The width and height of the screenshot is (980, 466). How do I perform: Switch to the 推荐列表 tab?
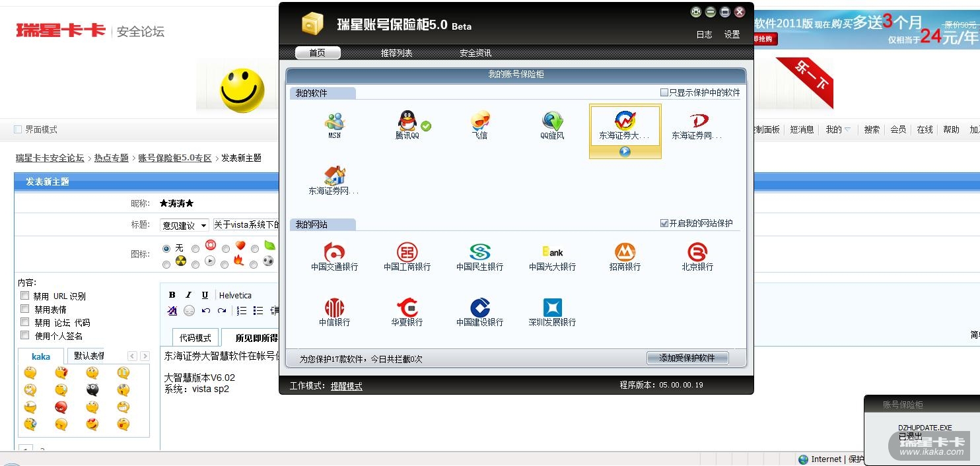point(396,53)
